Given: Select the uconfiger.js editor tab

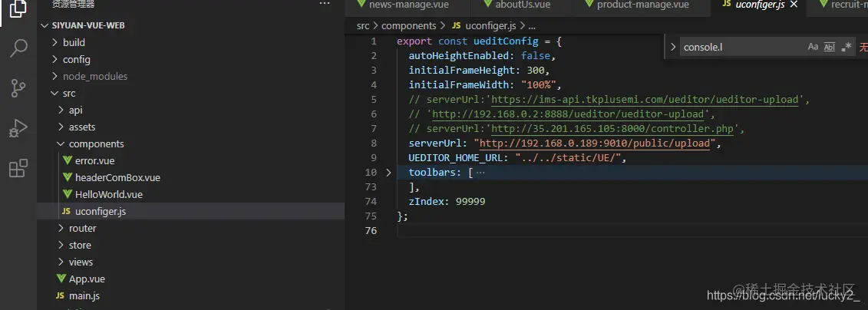Looking at the screenshot, I should click(759, 5).
